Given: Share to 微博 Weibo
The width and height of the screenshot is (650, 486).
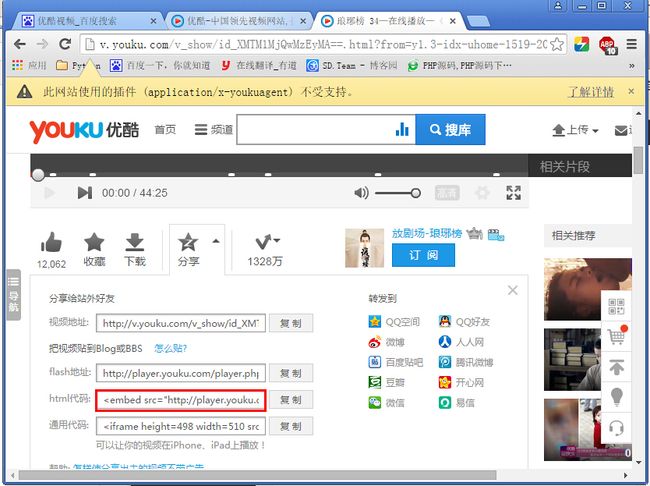Looking at the screenshot, I should tap(386, 342).
